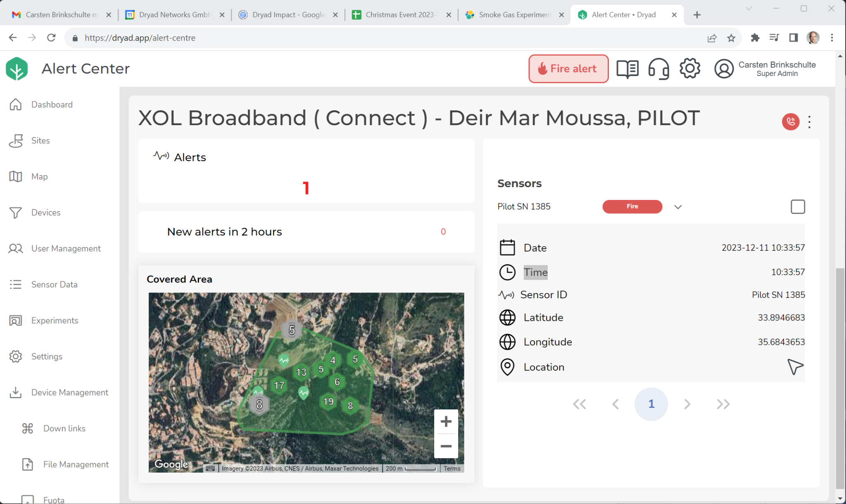Image resolution: width=846 pixels, height=504 pixels.
Task: Open Devices in sidebar
Action: (x=46, y=212)
